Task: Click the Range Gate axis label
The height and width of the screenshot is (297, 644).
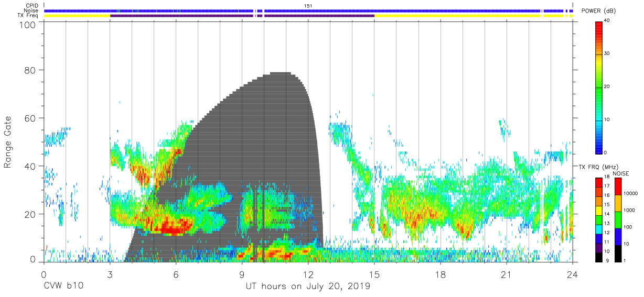Action: click(8, 142)
